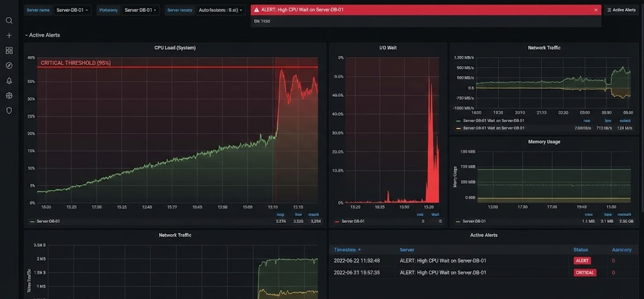Open the Configuration gear icon in sidebar
The height and width of the screenshot is (299, 644).
tap(9, 96)
